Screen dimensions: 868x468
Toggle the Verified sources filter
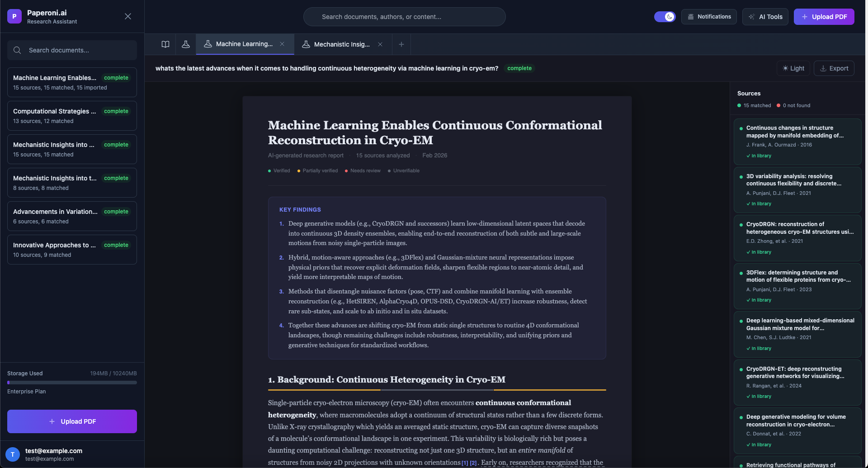coord(279,170)
